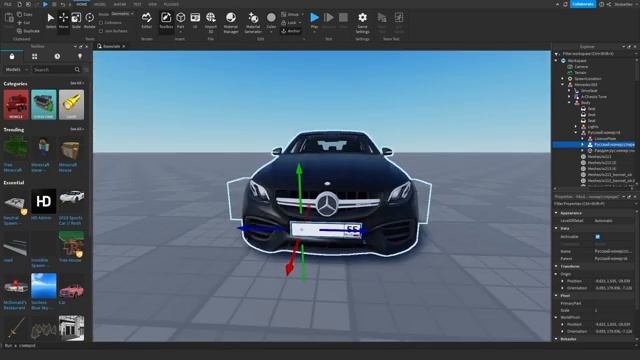Viewport: 640px width, 360px height.
Task: Open the TEST ribbon tab
Action: (137, 4)
